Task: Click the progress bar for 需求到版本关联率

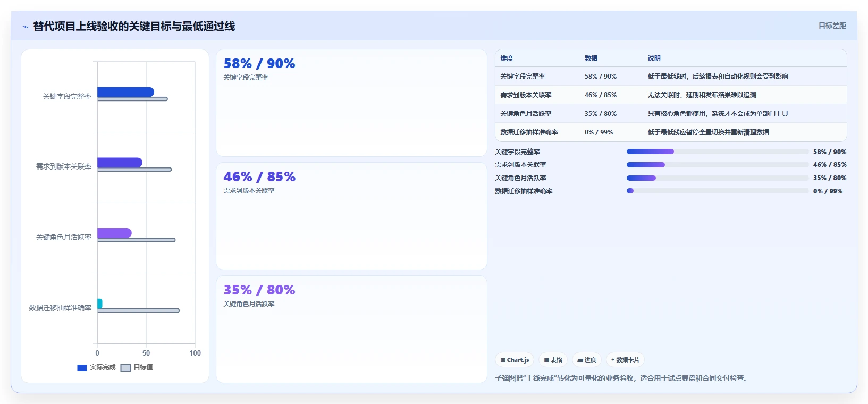Action: (x=718, y=165)
